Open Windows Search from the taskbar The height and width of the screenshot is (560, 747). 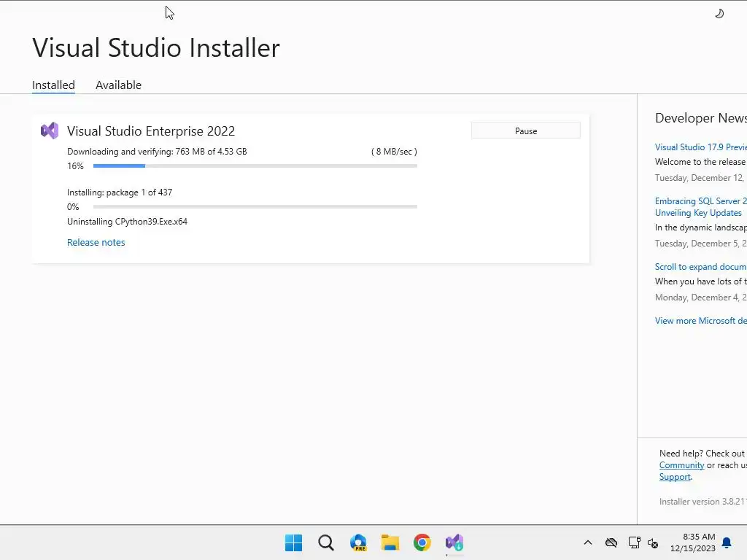coord(326,542)
